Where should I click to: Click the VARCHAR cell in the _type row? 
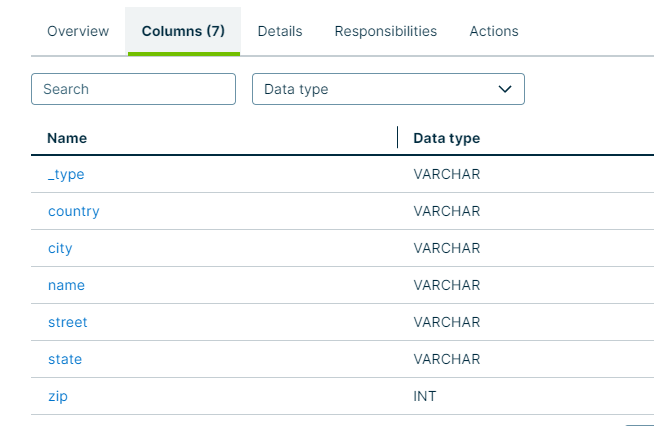447,174
